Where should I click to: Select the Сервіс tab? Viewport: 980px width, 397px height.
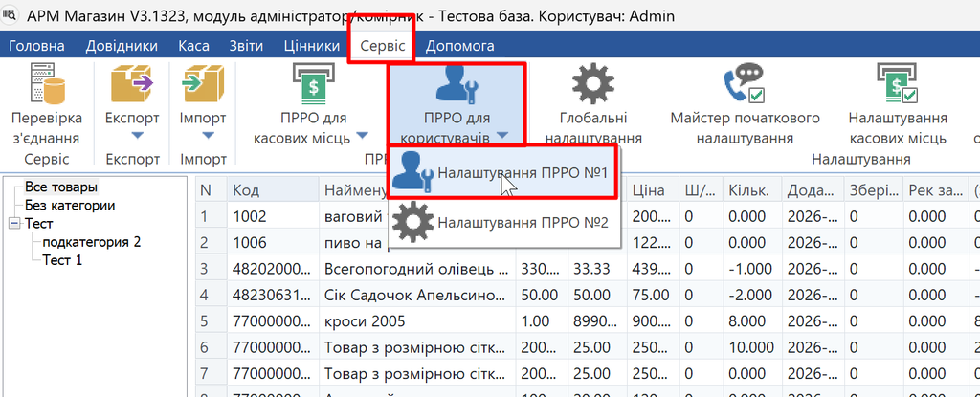click(383, 46)
